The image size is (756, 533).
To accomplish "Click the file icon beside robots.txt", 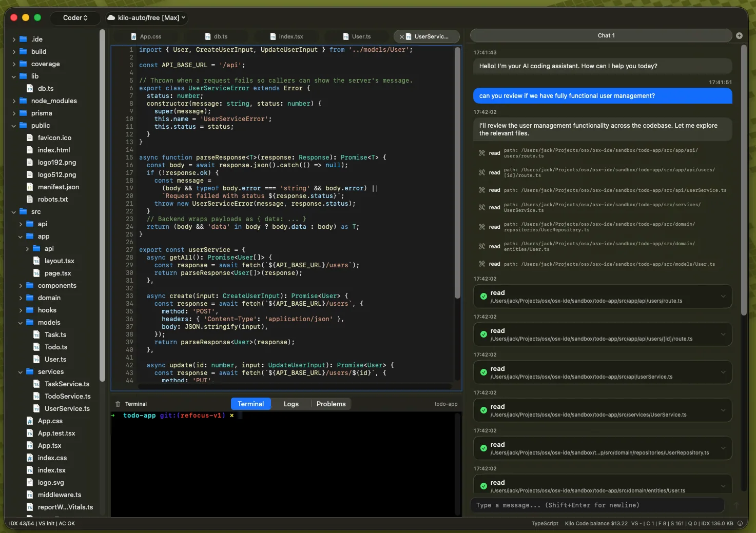I will pyautogui.click(x=30, y=200).
